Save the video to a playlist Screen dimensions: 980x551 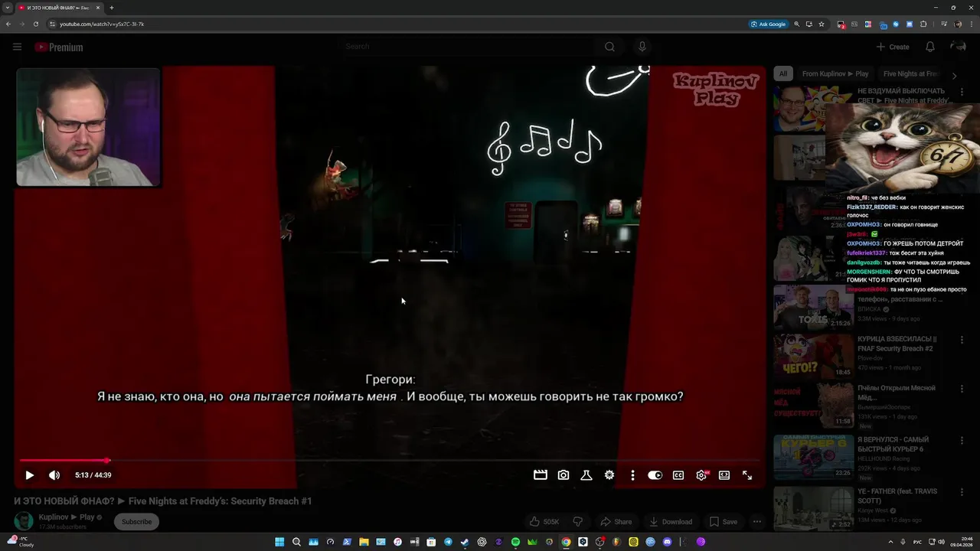(x=724, y=522)
